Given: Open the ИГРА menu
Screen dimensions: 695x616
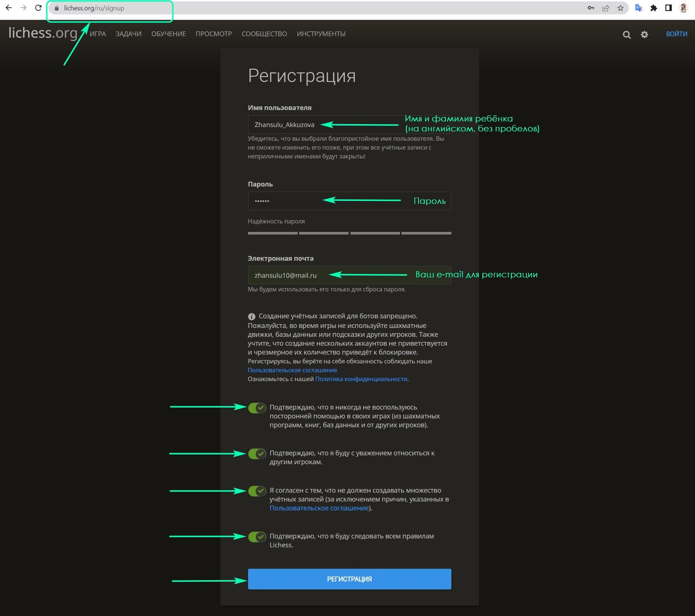Looking at the screenshot, I should (x=98, y=34).
